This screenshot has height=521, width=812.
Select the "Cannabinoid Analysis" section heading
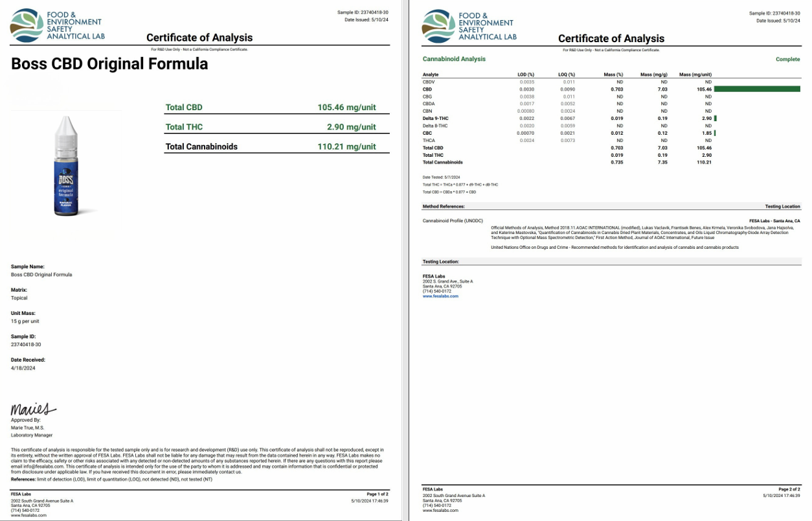[453, 59]
